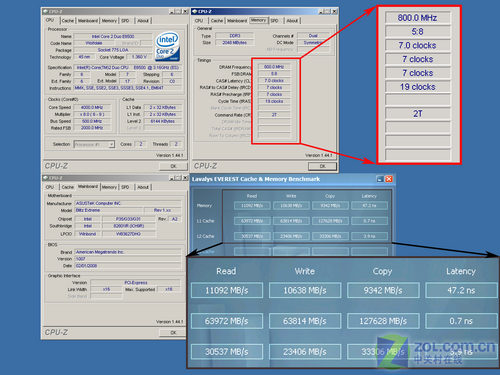Click the LPCIO value 'W83627DHG'
The image size is (500, 375).
click(128, 234)
